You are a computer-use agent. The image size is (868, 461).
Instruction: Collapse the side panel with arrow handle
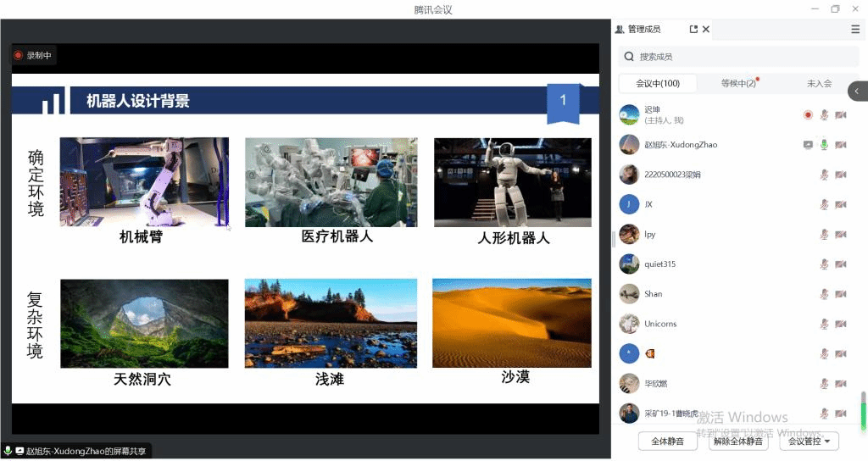point(858,91)
